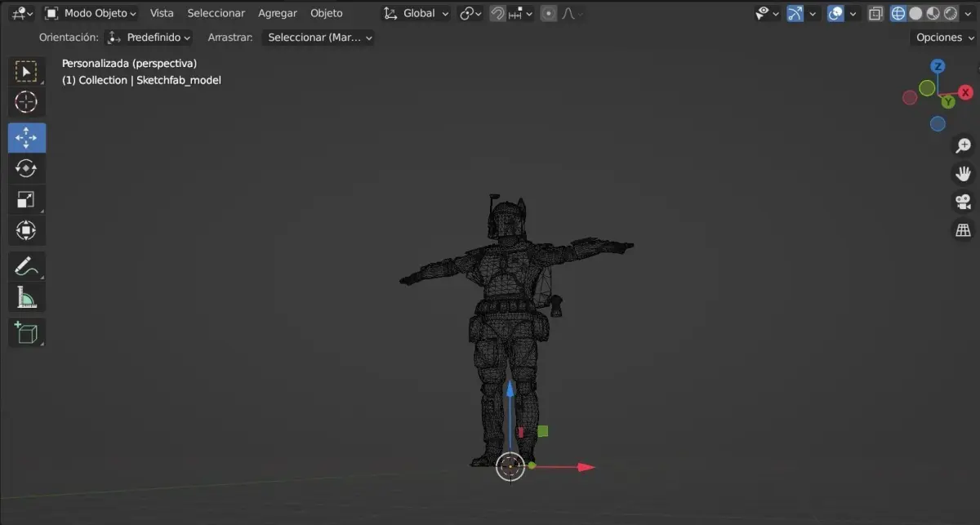
Task: Click the blue Z axis gizmo ball
Action: (938, 66)
